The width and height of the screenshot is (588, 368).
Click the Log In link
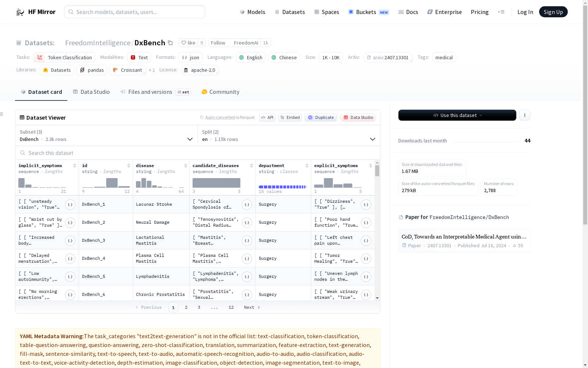(x=525, y=12)
